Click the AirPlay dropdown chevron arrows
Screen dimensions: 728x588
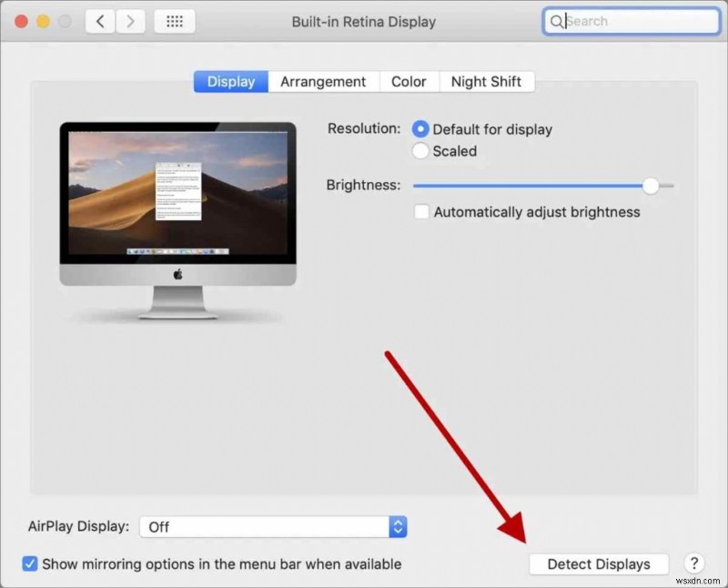[397, 526]
